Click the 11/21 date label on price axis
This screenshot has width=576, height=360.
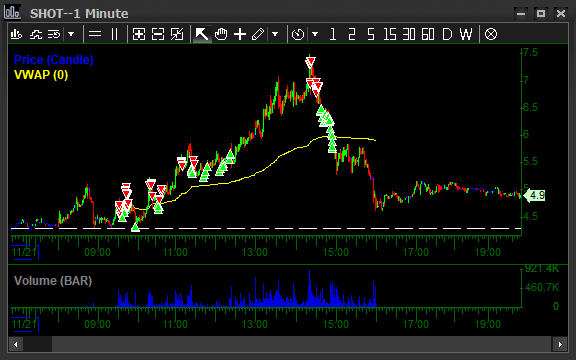[x=24, y=252]
